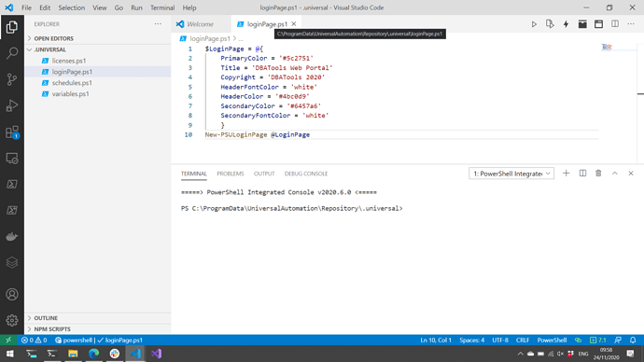
Task: Click errors and warnings count in status bar
Action: (35, 340)
